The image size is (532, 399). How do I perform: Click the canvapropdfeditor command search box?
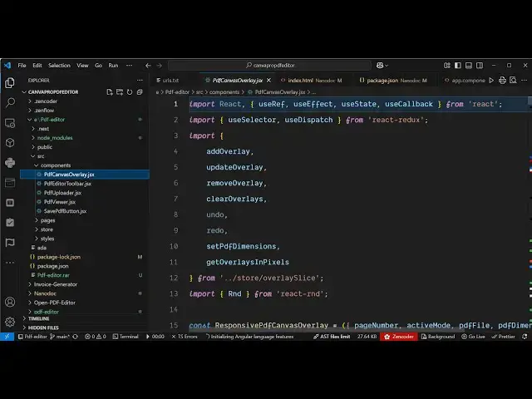[x=269, y=66]
